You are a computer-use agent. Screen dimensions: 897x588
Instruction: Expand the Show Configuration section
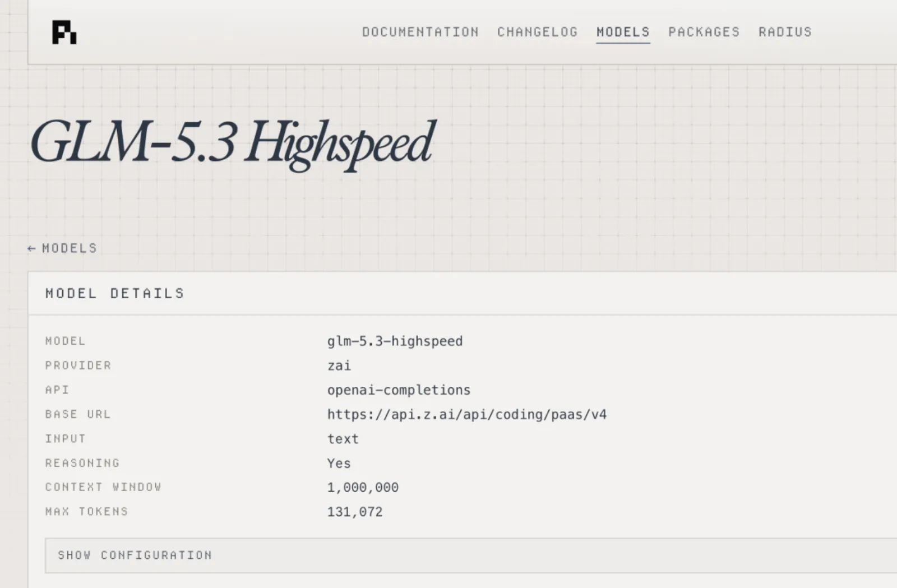click(471, 555)
